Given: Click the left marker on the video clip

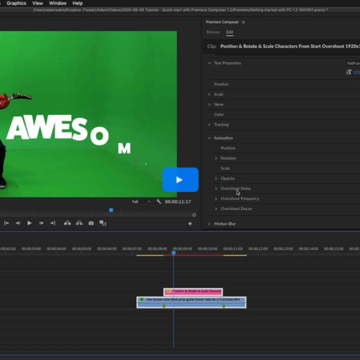Looking at the screenshot, I should [x=164, y=306].
